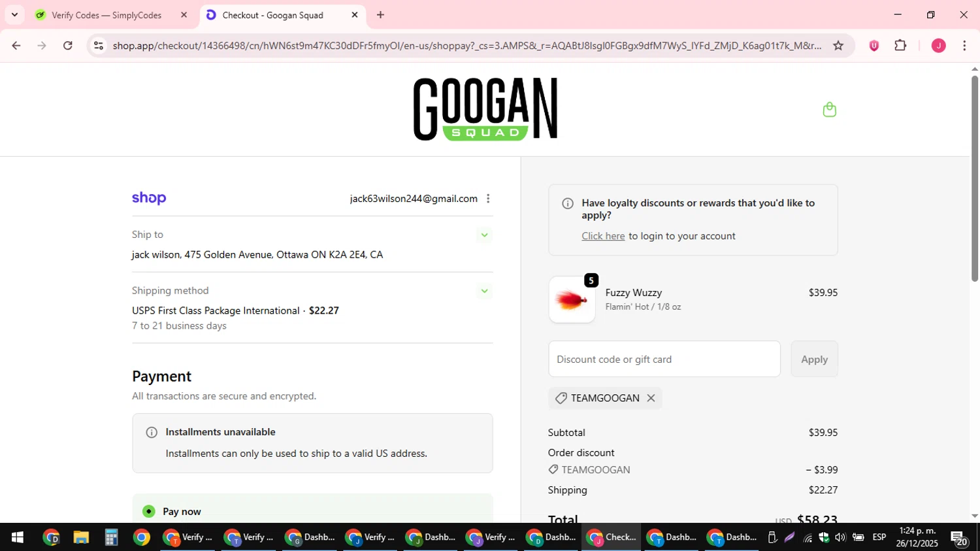Open the tab search dropdown arrow
This screenshot has width=980, height=551.
coord(14,15)
